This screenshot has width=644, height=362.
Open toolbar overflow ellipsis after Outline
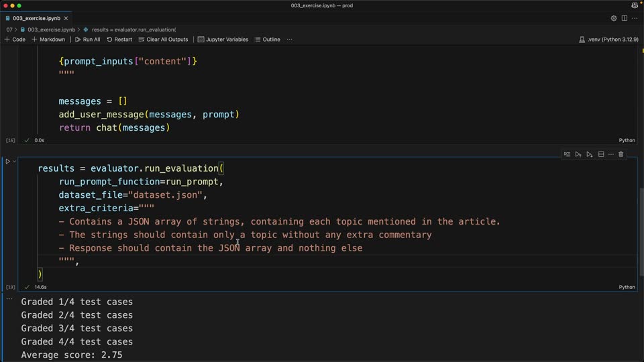coord(290,40)
